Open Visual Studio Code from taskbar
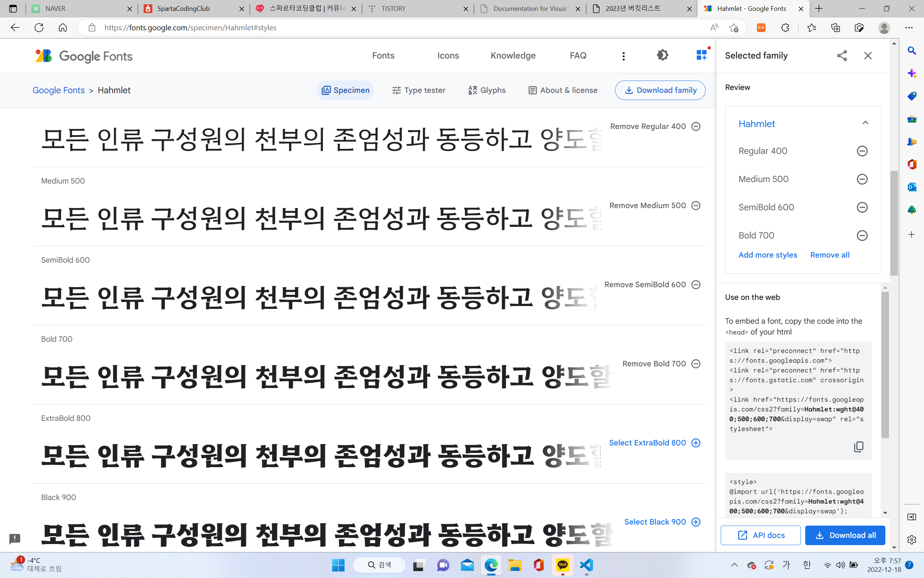Screen dimensions: 924x578 coord(586,565)
